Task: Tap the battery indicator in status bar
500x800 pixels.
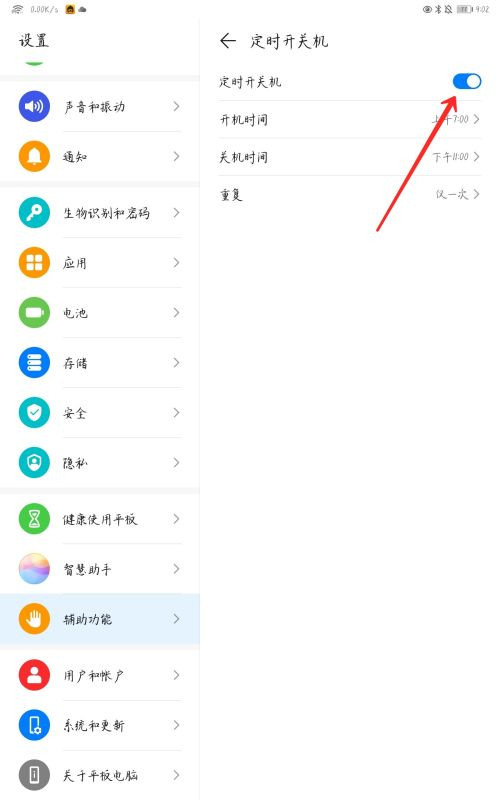Action: [464, 9]
